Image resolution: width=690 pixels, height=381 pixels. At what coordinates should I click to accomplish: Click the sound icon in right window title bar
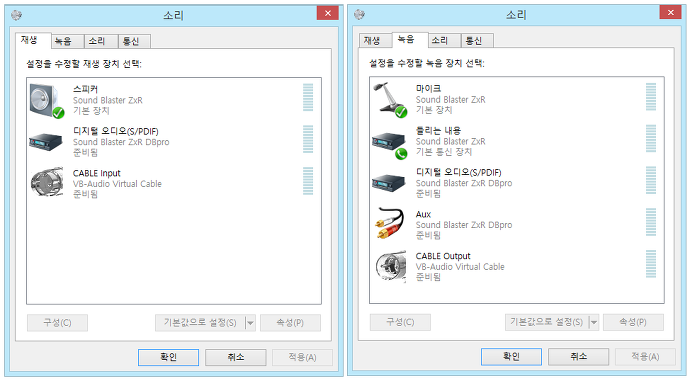360,15
